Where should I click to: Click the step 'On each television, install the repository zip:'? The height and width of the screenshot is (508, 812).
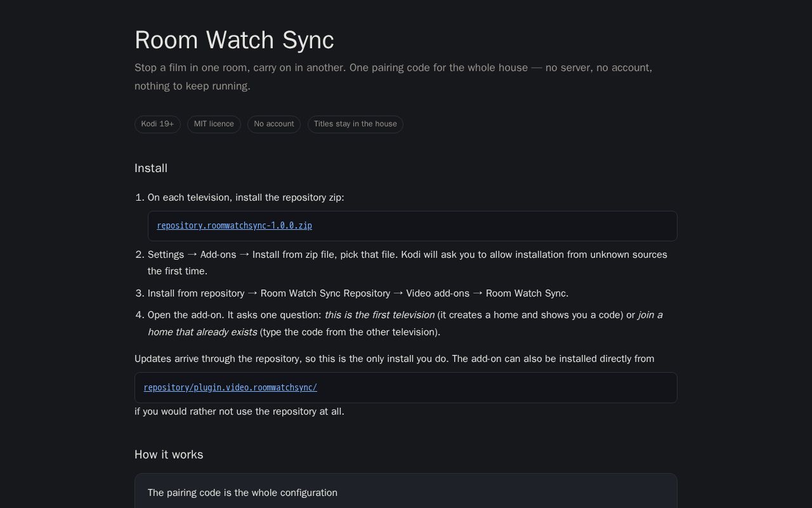click(x=246, y=197)
